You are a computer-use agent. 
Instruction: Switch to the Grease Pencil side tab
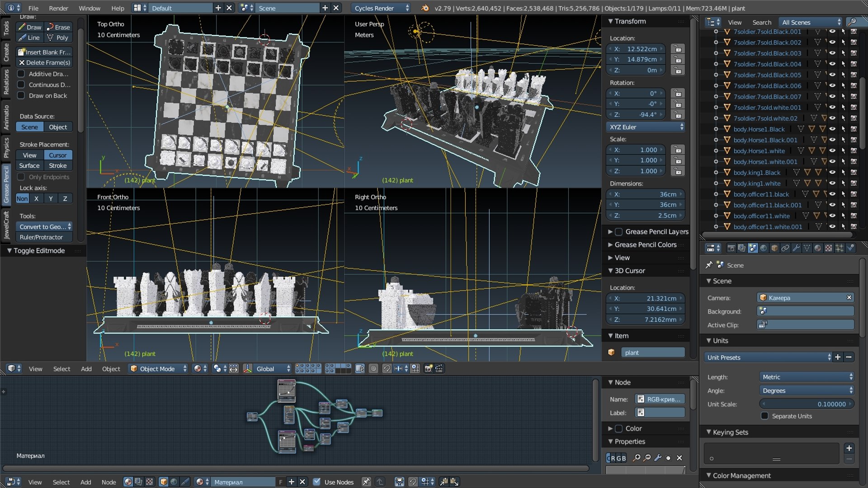click(6, 184)
